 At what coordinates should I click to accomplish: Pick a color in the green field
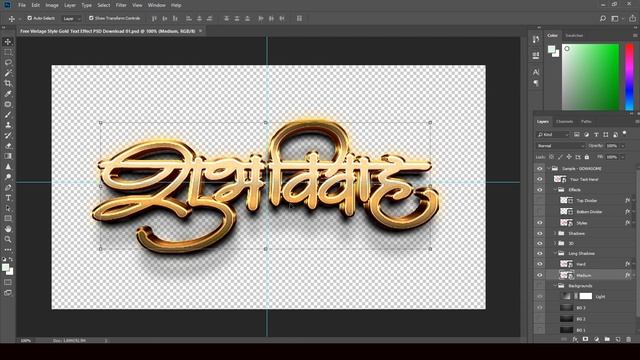pyautogui.click(x=591, y=77)
